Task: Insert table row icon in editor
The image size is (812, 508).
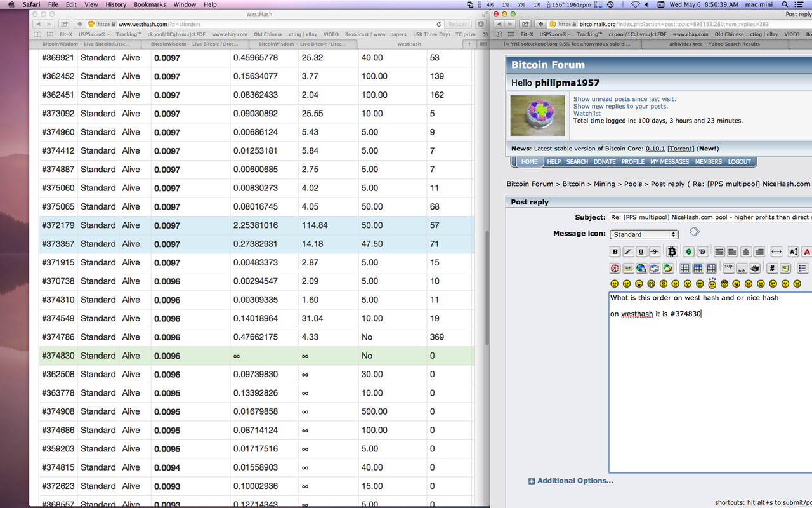Action: click(x=698, y=268)
